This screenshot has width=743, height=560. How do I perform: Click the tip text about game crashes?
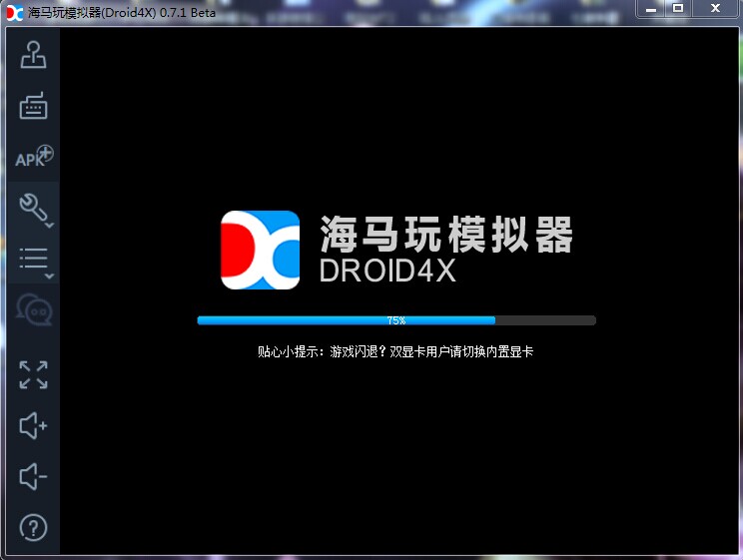(395, 351)
